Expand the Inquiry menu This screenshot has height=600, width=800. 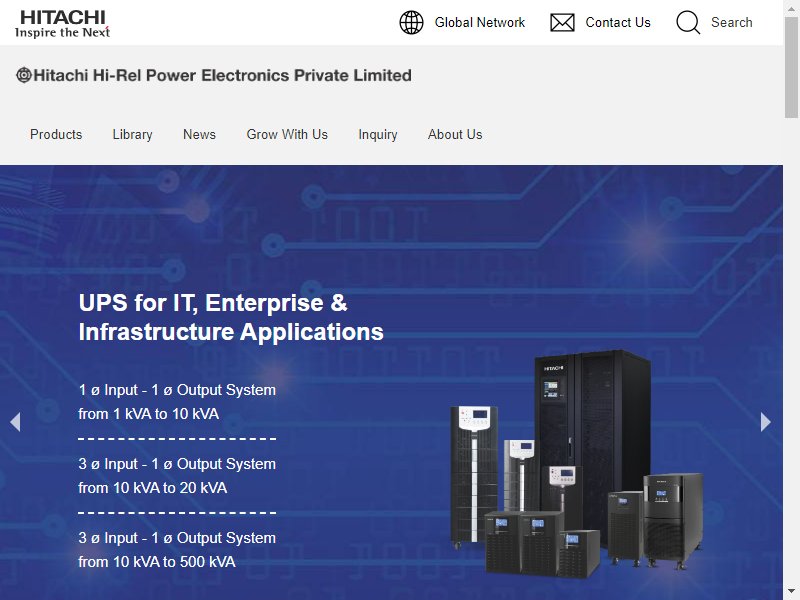point(378,134)
